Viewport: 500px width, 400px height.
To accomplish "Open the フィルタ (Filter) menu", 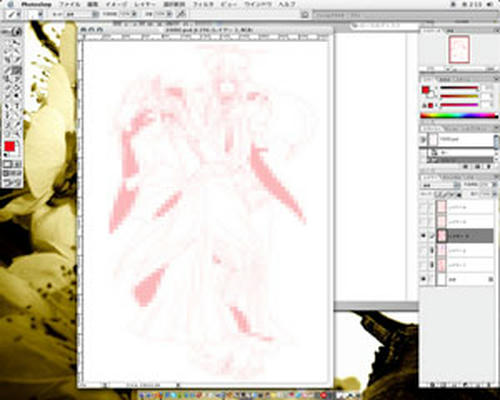I will pos(203,5).
